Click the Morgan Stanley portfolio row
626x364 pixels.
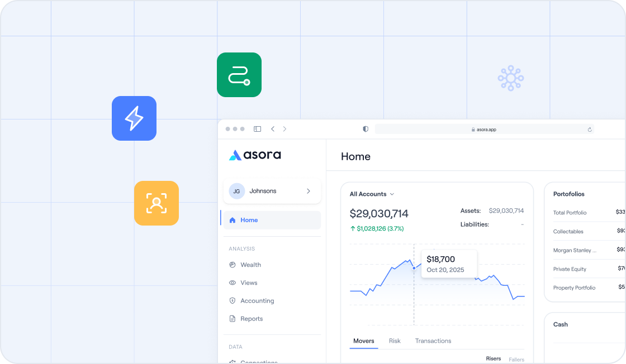589,250
